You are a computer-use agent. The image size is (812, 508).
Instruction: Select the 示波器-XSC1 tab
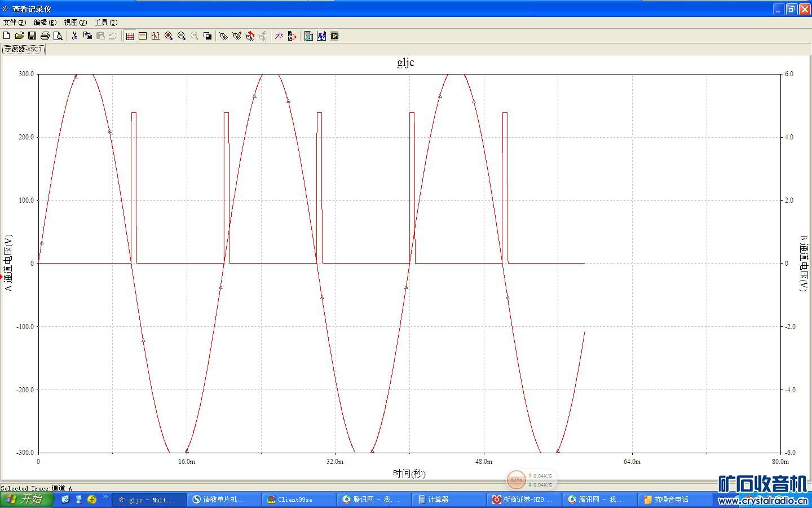[24, 49]
